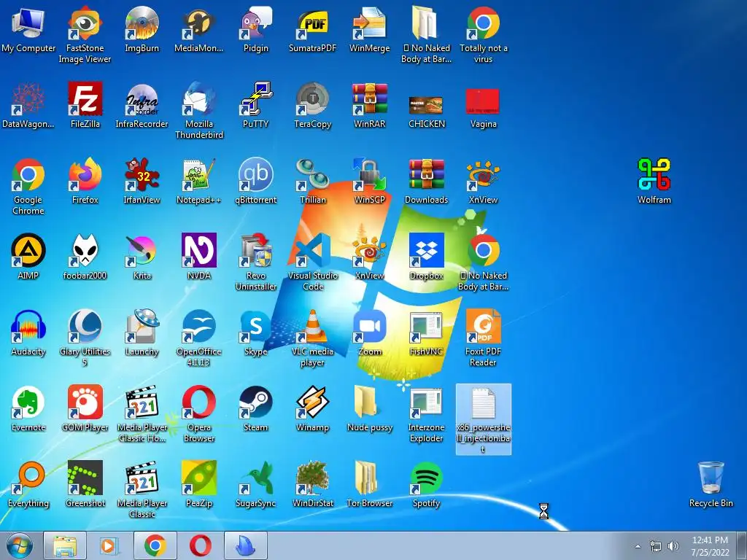Select the Greenshot desktop icon
Image resolution: width=747 pixels, height=560 pixels.
point(85,484)
